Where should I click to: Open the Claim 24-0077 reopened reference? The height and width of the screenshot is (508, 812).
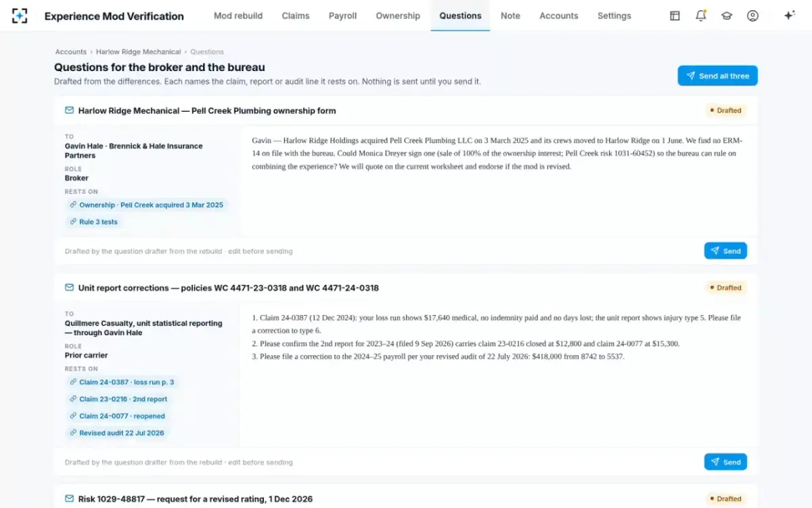click(118, 416)
